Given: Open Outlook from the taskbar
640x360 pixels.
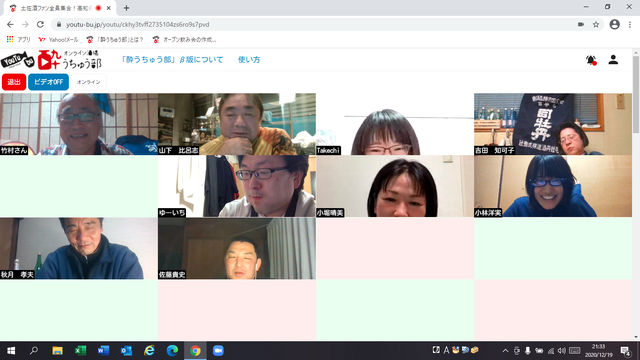Looking at the screenshot, I should point(126,351).
